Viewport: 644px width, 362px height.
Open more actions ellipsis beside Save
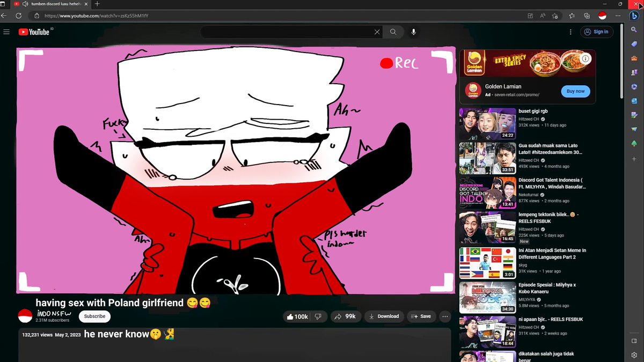(445, 316)
